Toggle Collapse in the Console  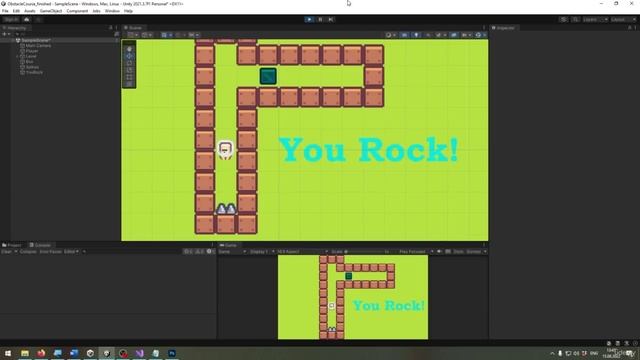coord(28,251)
